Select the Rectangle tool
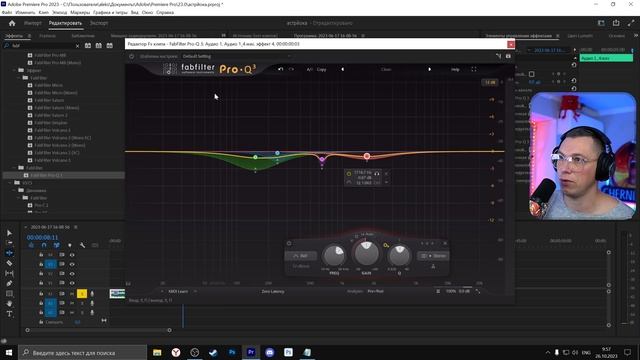 pyautogui.click(x=9, y=293)
